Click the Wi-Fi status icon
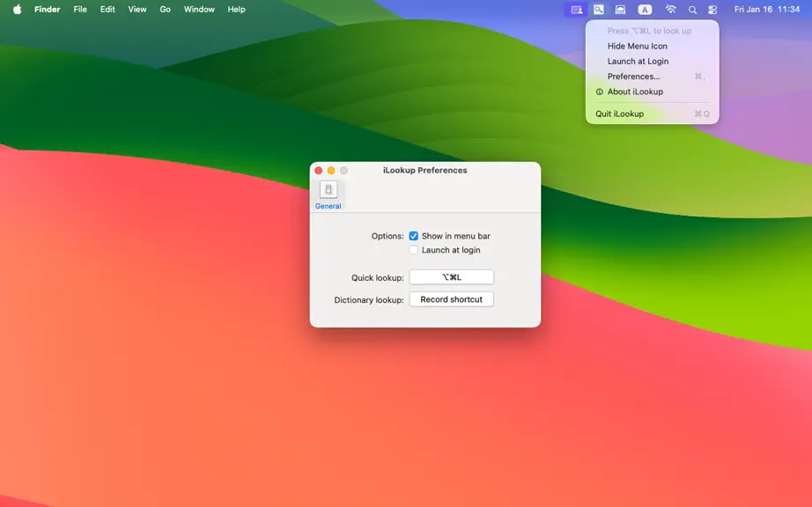 point(670,10)
